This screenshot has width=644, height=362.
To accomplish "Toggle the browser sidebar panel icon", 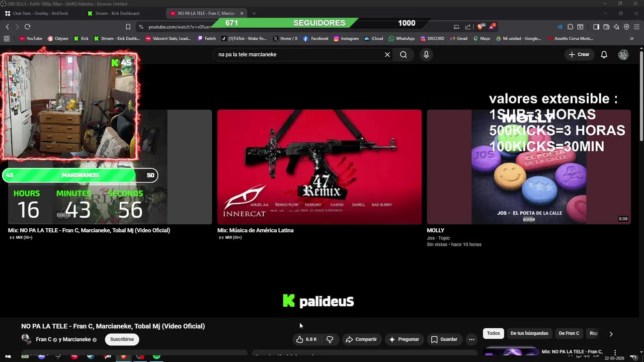I will click(x=596, y=27).
